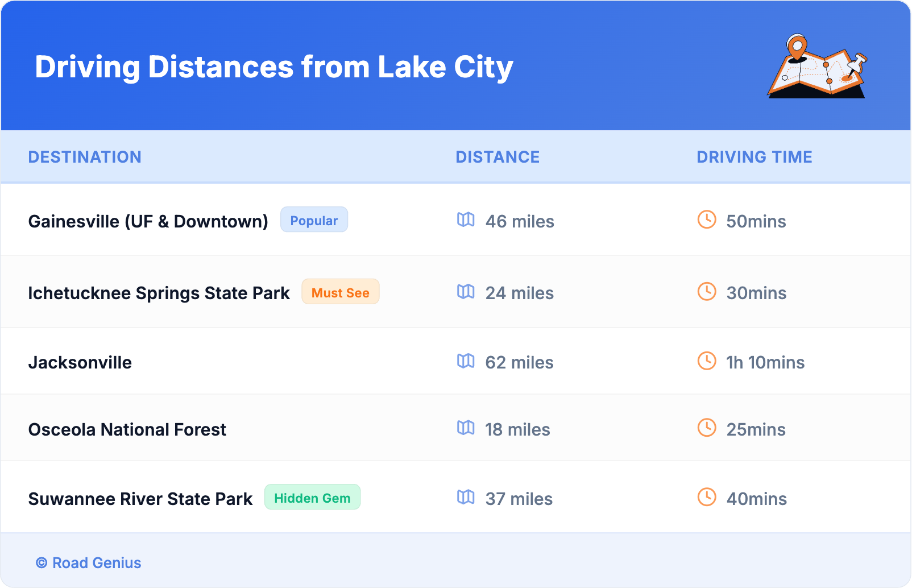Screen dimensions: 912x588
Task: Select the Jacksonville destination row
Action: pos(80,363)
